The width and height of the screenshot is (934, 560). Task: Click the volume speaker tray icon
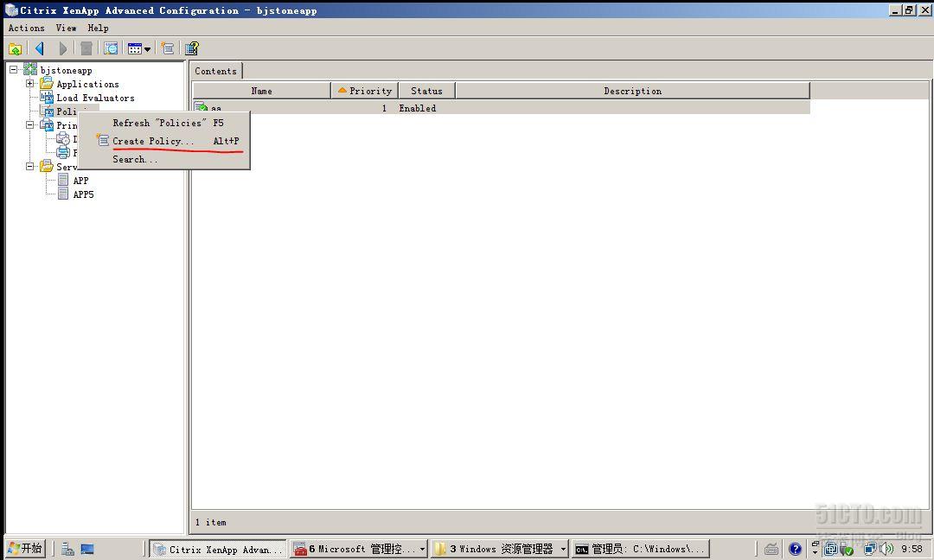tap(887, 549)
